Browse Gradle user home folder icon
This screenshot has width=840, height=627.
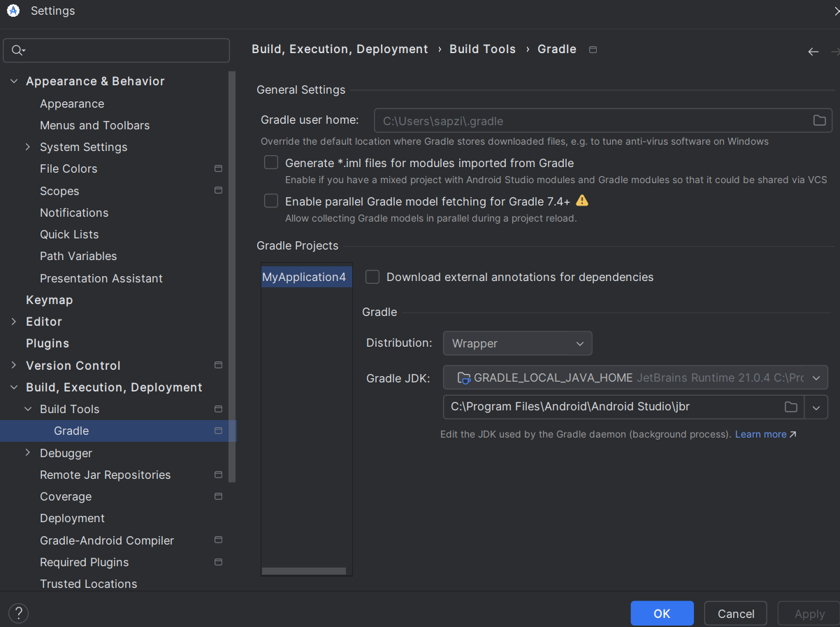(x=820, y=120)
